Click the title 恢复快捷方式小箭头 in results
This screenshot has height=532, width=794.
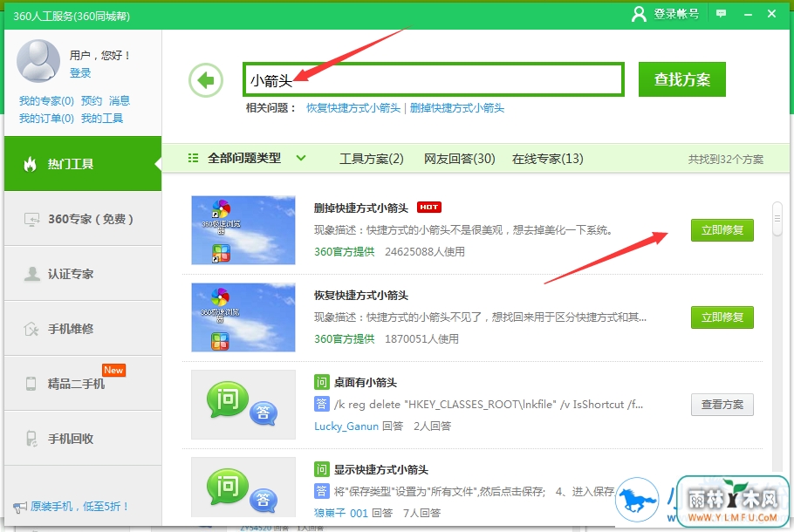click(360, 295)
